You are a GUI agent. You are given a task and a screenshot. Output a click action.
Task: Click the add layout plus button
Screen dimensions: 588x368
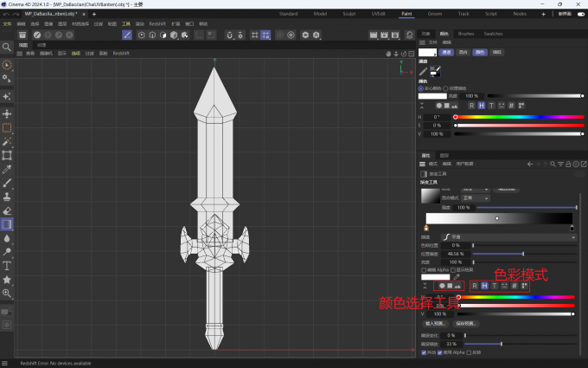point(543,14)
